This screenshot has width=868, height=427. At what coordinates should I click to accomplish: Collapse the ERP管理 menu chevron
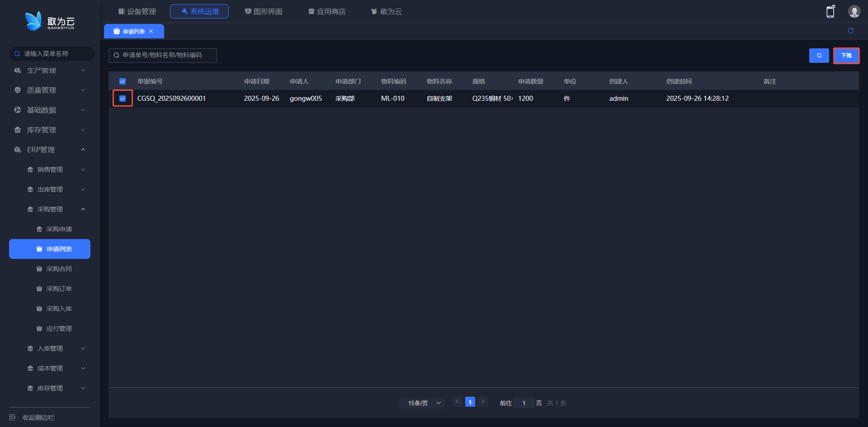[83, 150]
